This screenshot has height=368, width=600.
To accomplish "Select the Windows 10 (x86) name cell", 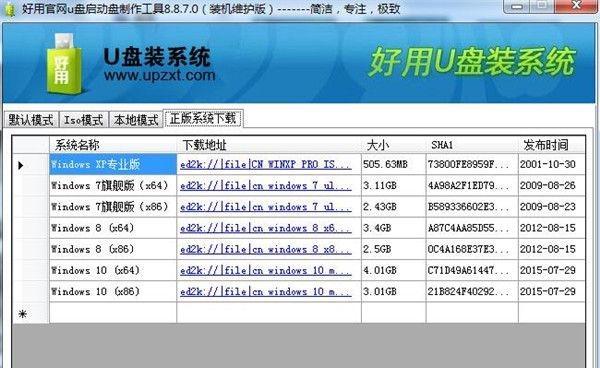I will [x=113, y=291].
